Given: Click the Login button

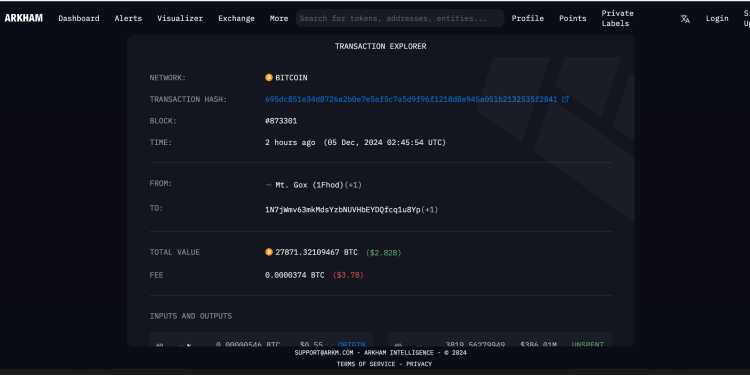Looking at the screenshot, I should pyautogui.click(x=717, y=18).
